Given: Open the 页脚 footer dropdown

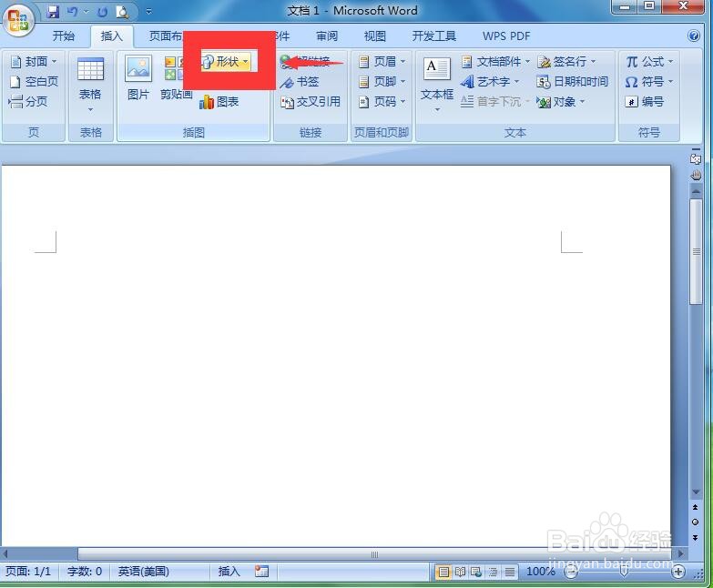Looking at the screenshot, I should click(x=382, y=81).
